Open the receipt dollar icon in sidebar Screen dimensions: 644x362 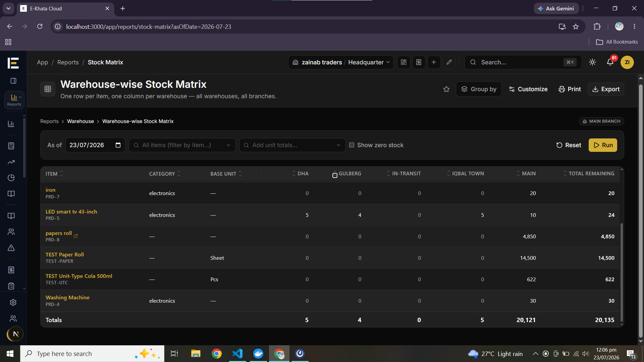(x=11, y=270)
